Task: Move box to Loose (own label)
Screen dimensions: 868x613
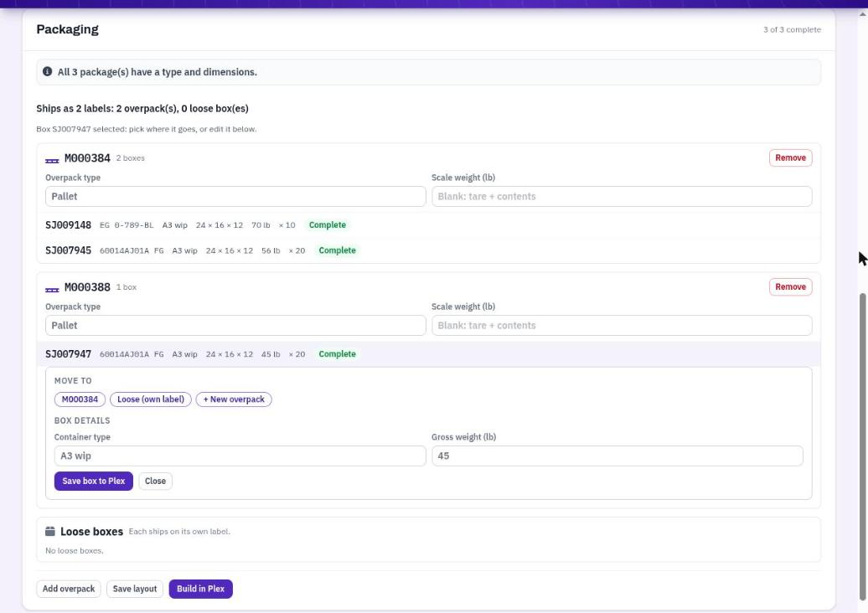Action: pos(151,399)
